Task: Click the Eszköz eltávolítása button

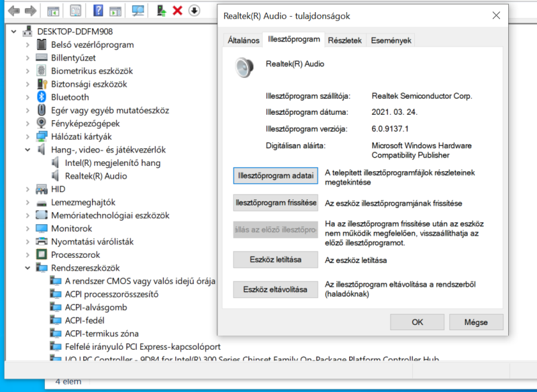Action: [276, 289]
